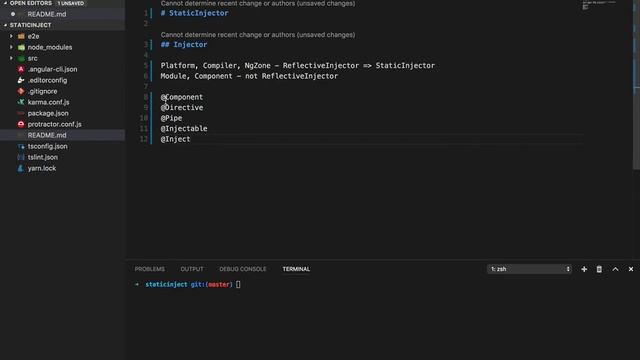This screenshot has height=360, width=640.
Task: Expand the src folder arrow
Action: coord(11,58)
